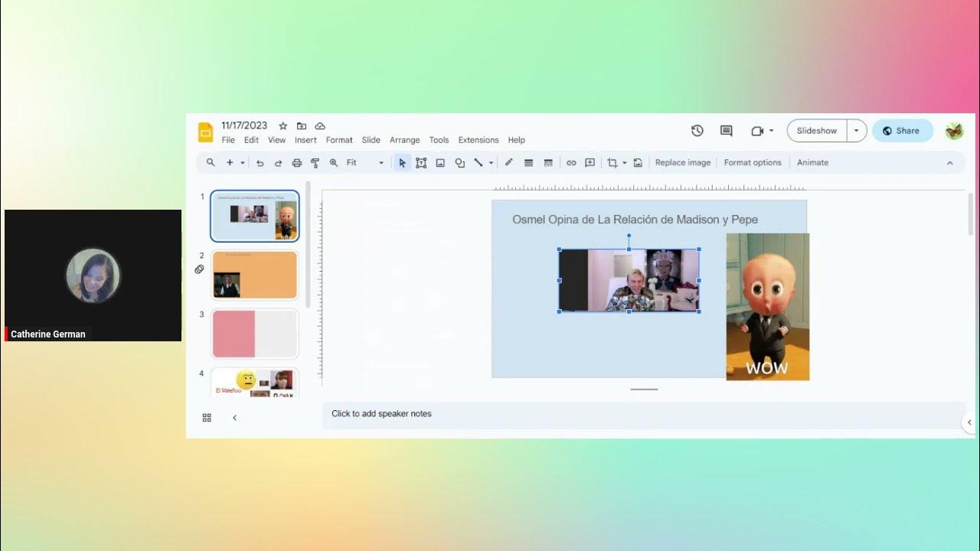Insert a link from toolbar
The height and width of the screenshot is (551, 980).
571,162
